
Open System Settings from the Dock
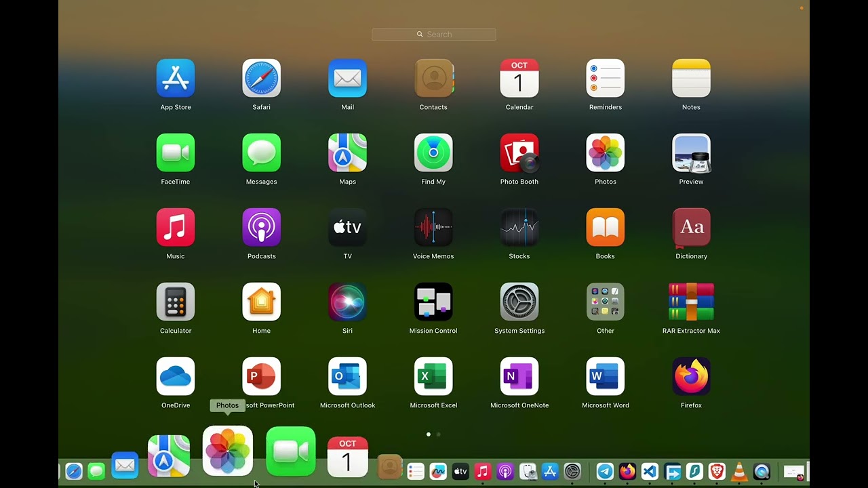pos(572,471)
